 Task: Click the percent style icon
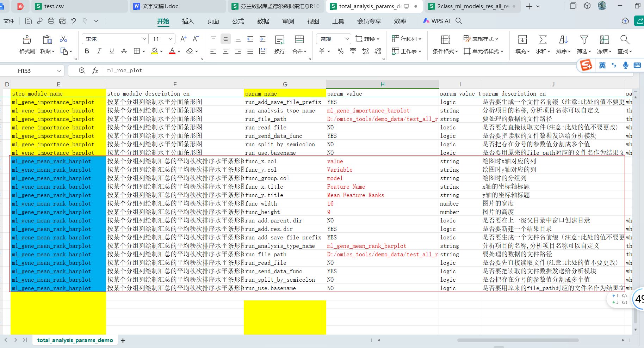pos(340,51)
